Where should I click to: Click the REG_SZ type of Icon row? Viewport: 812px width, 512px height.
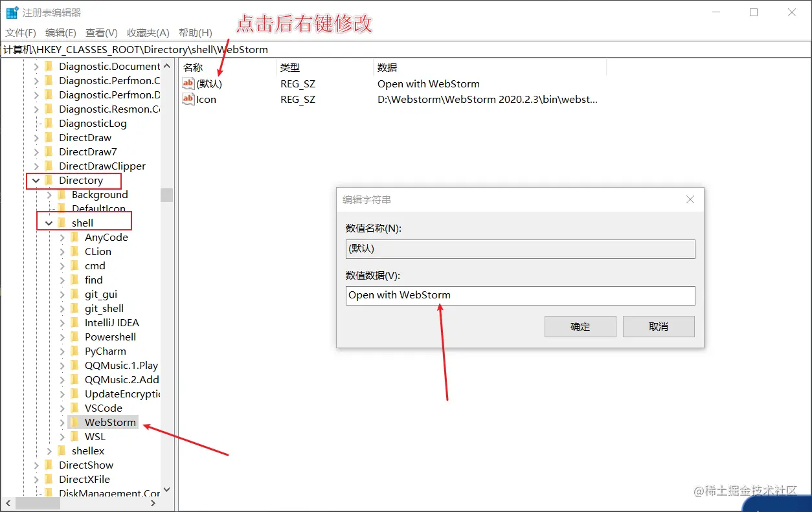(298, 99)
